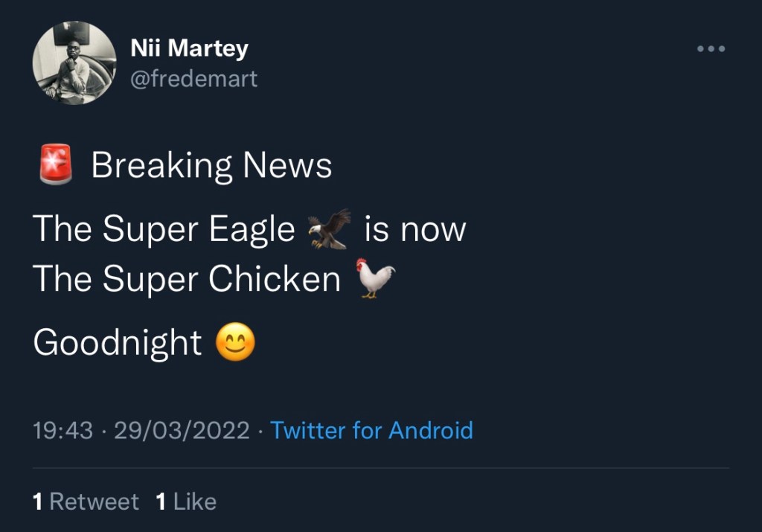762x532 pixels.
Task: Click the red siren emoji
Action: click(x=55, y=164)
